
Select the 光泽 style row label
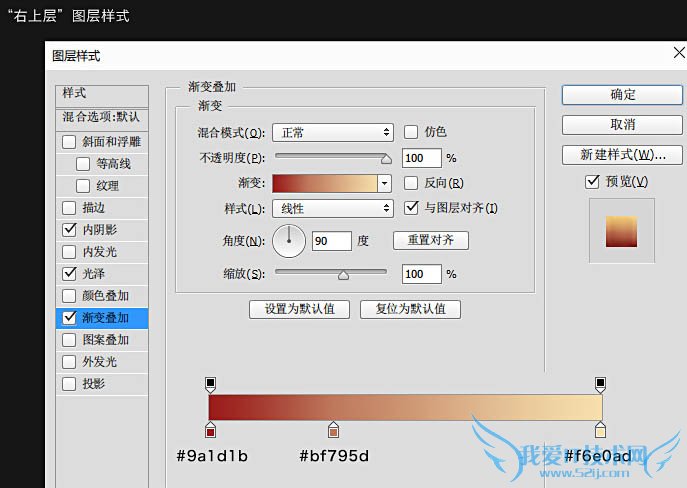click(x=93, y=274)
